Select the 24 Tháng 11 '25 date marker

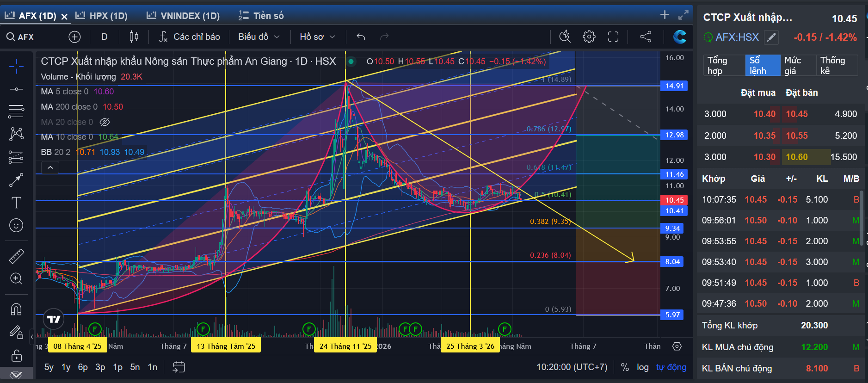tap(345, 346)
